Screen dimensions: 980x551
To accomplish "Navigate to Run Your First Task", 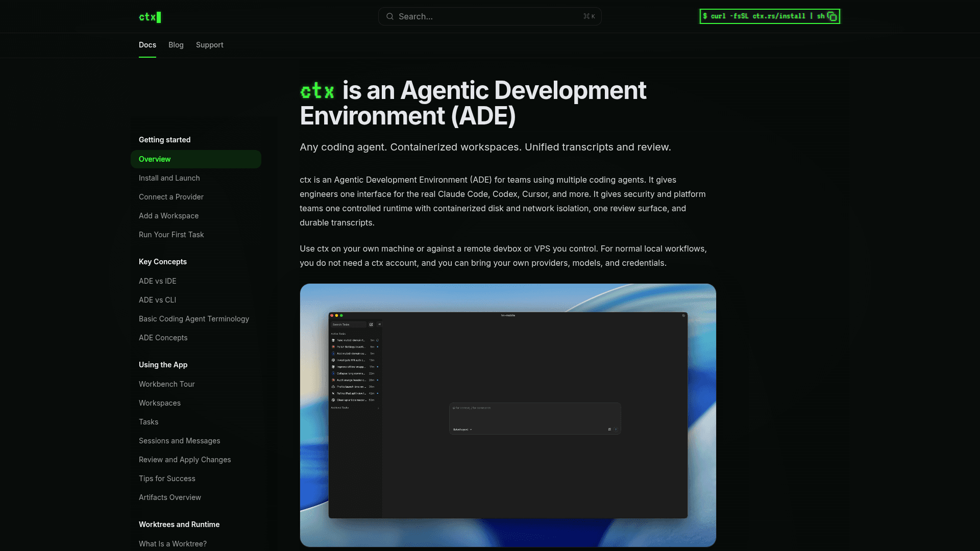I will 171,235.
